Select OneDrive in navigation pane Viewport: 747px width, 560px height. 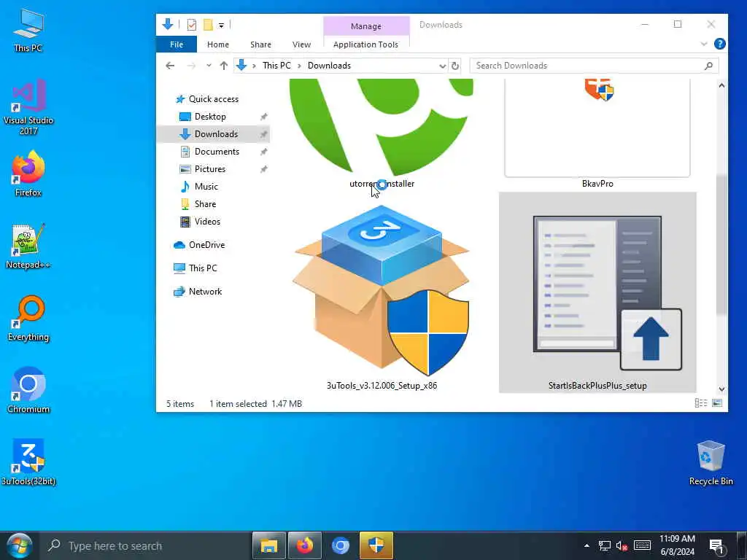(206, 245)
